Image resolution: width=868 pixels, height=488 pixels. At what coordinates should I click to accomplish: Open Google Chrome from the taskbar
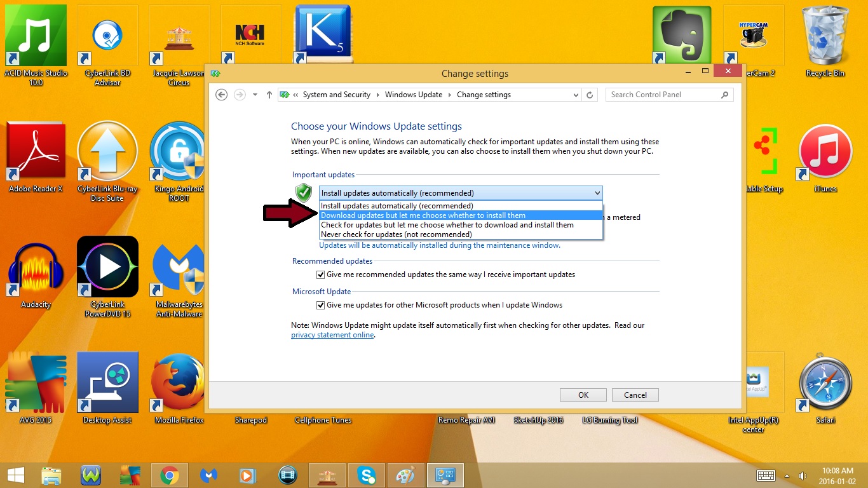[x=169, y=475]
